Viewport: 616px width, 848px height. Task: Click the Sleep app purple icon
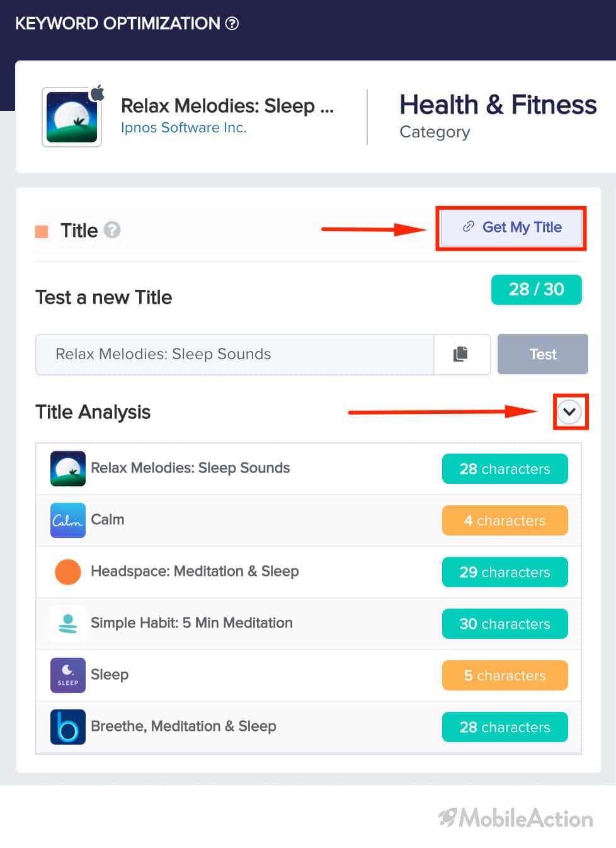[68, 675]
